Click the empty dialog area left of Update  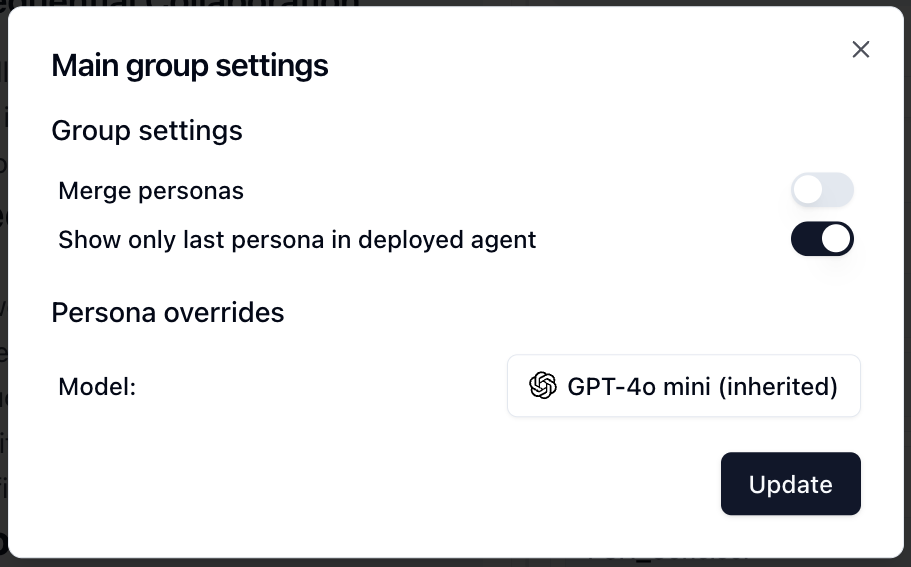[400, 485]
